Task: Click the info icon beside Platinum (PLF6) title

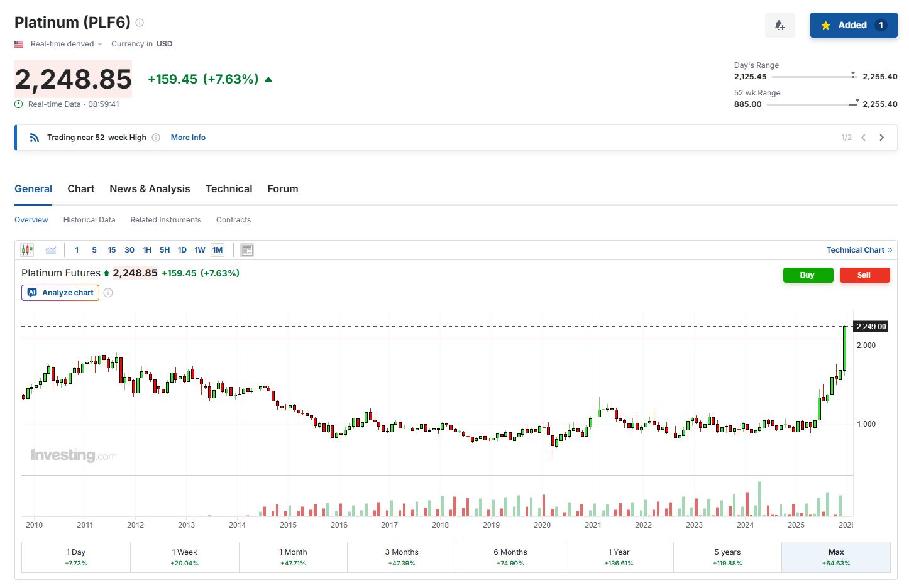Action: (140, 23)
